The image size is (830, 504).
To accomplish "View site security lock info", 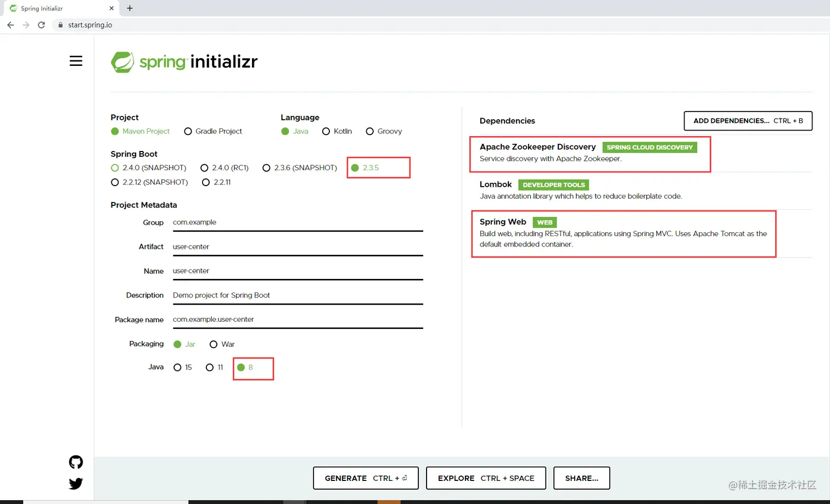I will click(60, 25).
